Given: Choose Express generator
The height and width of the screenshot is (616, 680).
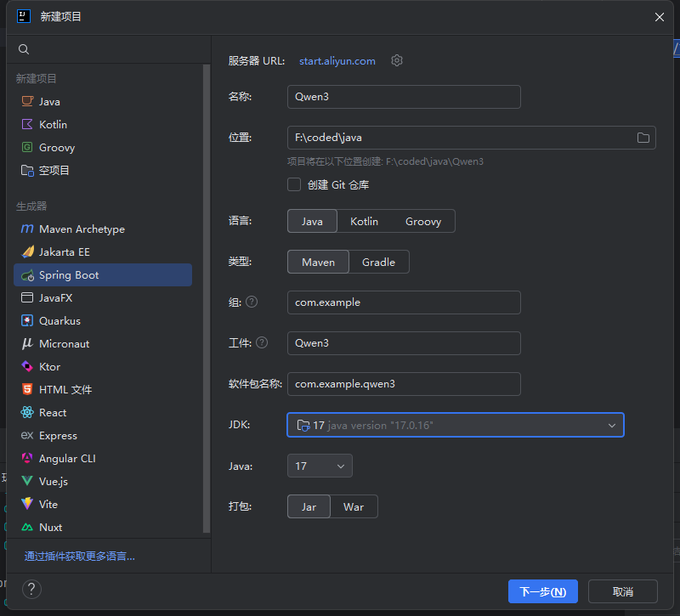Looking at the screenshot, I should coord(103,436).
